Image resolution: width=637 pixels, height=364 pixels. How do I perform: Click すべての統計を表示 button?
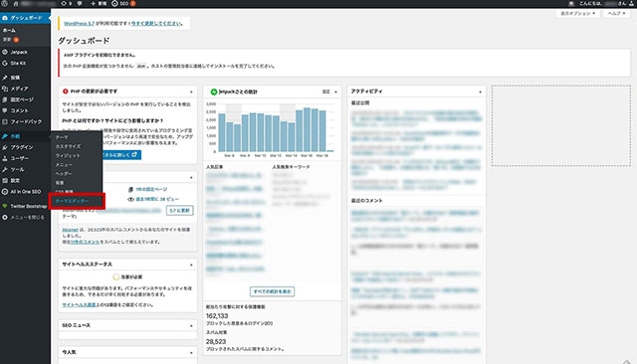(x=272, y=291)
